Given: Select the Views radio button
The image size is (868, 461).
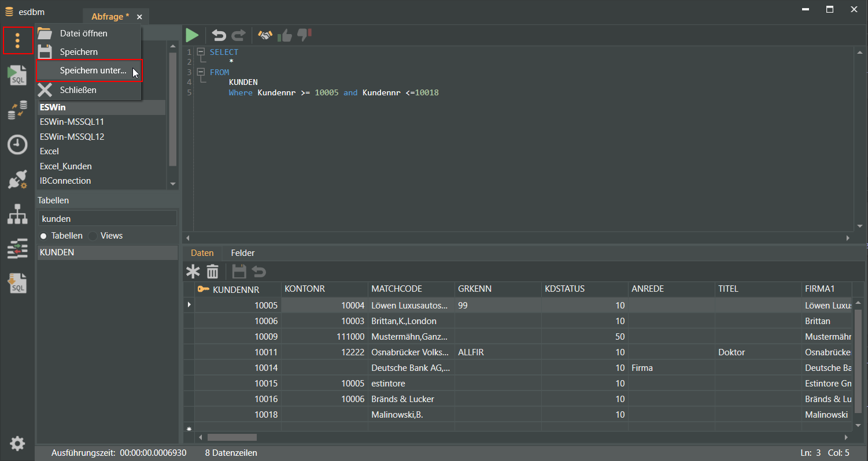Looking at the screenshot, I should pyautogui.click(x=93, y=236).
